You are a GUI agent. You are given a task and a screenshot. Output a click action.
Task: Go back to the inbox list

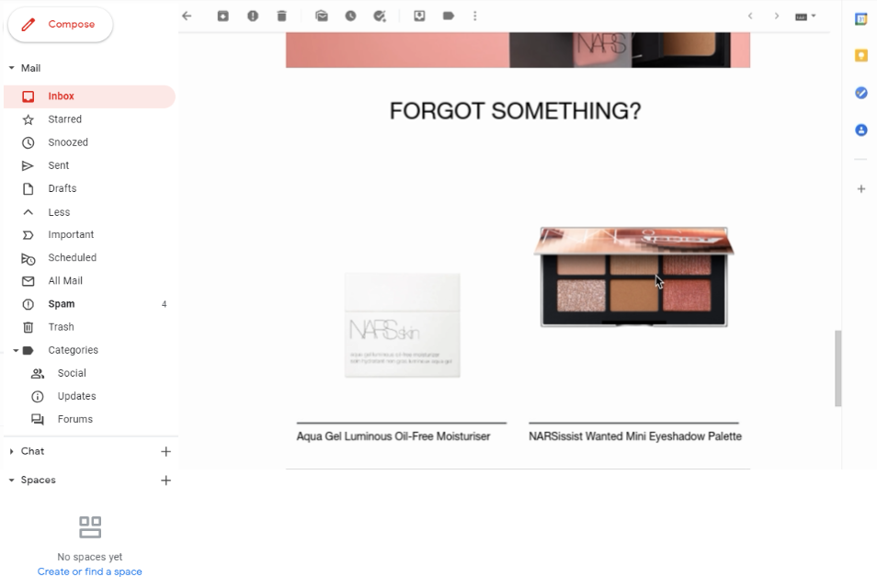click(187, 17)
